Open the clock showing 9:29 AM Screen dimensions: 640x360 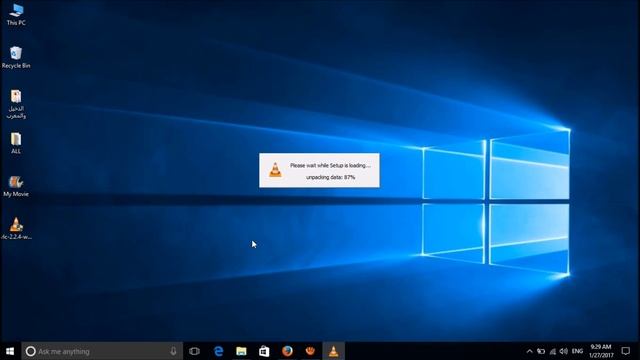[x=601, y=351]
